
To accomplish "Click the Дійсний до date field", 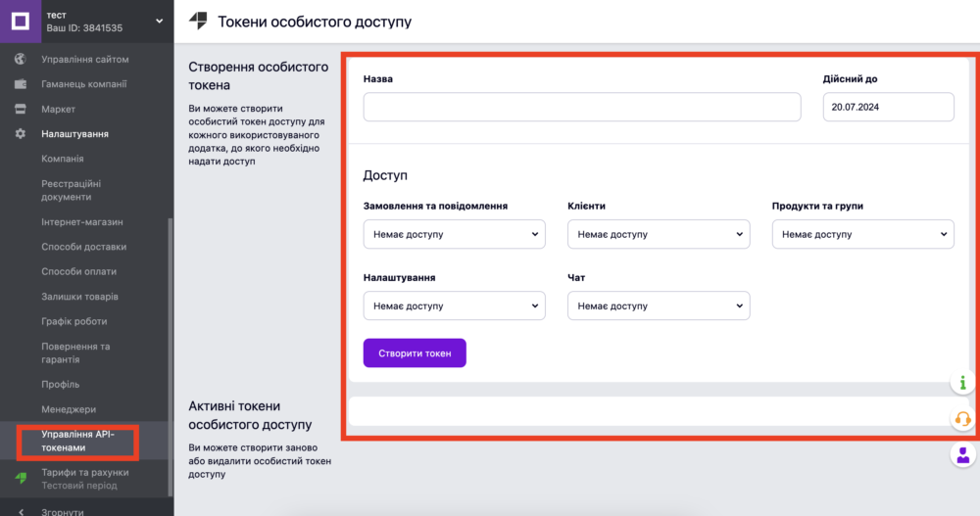I will pyautogui.click(x=888, y=107).
